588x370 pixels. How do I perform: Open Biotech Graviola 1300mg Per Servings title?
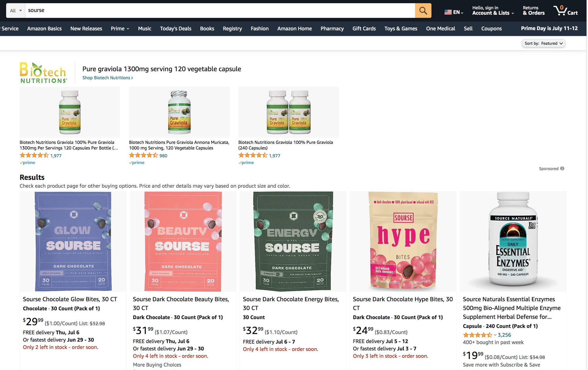pyautogui.click(x=69, y=145)
